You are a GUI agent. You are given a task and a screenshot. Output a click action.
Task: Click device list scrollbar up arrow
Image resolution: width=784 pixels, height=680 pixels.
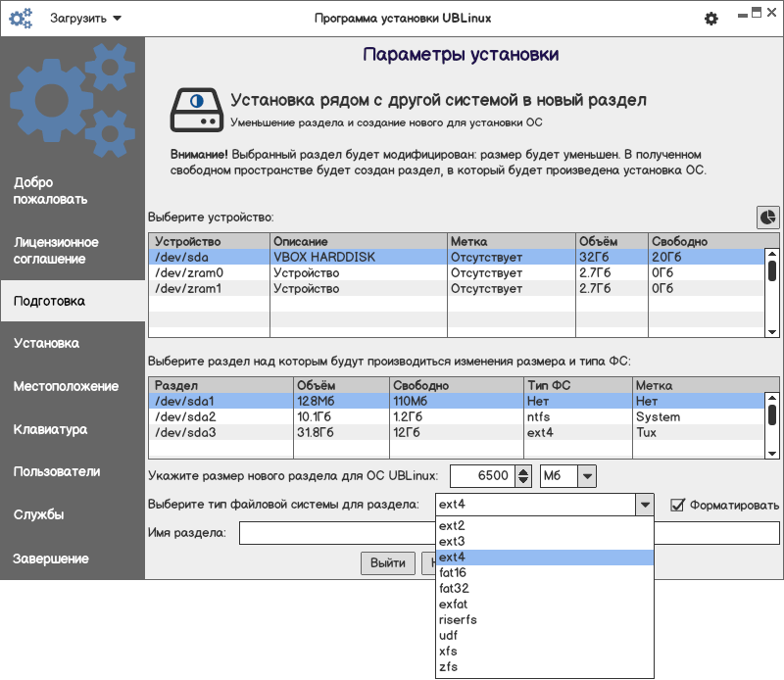pyautogui.click(x=772, y=254)
